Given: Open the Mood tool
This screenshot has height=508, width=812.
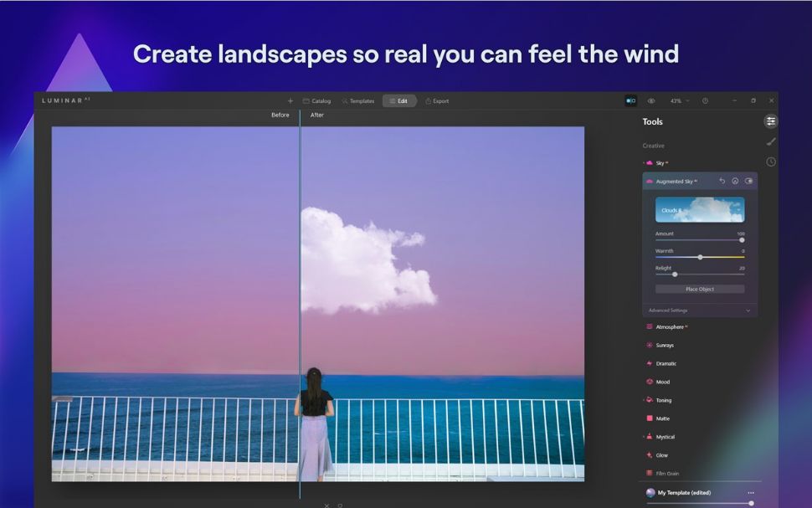Looking at the screenshot, I should (x=662, y=382).
